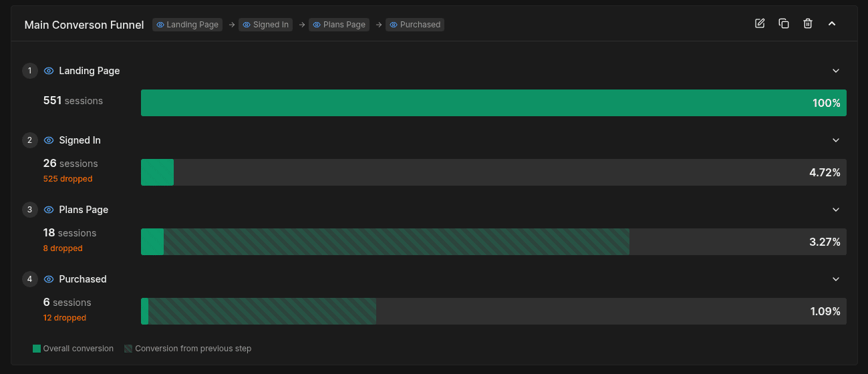Click the edit funnel pencil icon
Viewport: 868px width, 374px height.
[x=760, y=23]
